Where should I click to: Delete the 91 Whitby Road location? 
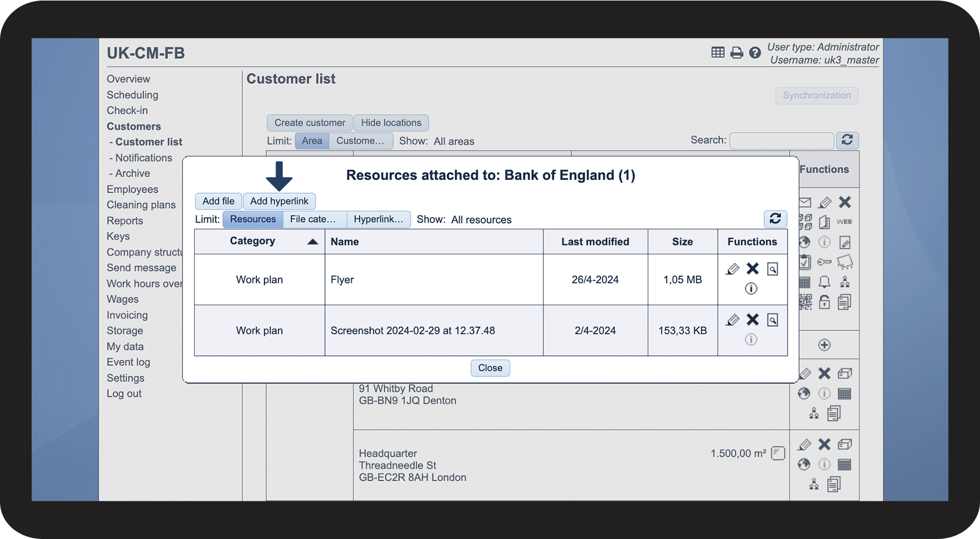click(x=825, y=374)
